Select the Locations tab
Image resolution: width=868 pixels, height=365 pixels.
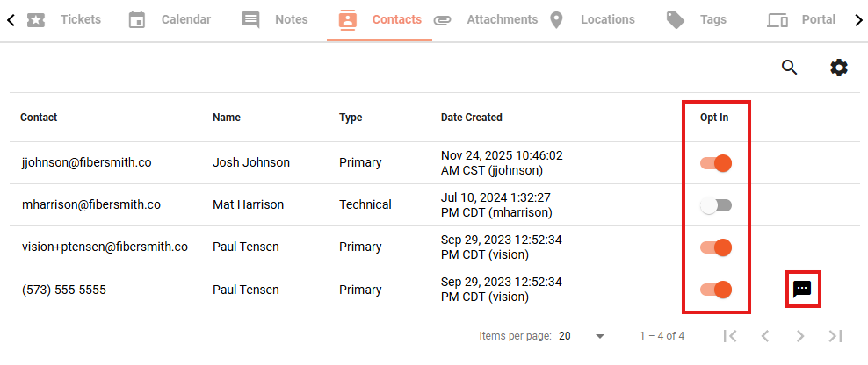coord(592,20)
